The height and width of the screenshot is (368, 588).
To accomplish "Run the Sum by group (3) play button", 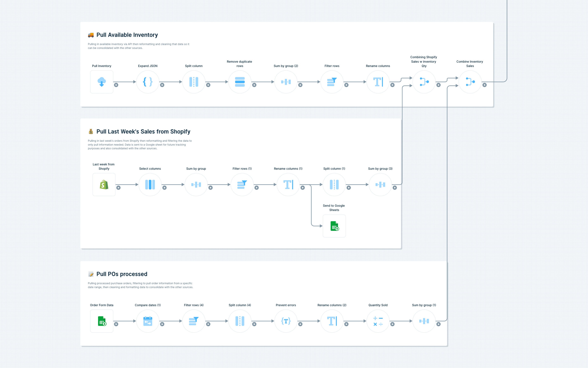I will pyautogui.click(x=395, y=188).
